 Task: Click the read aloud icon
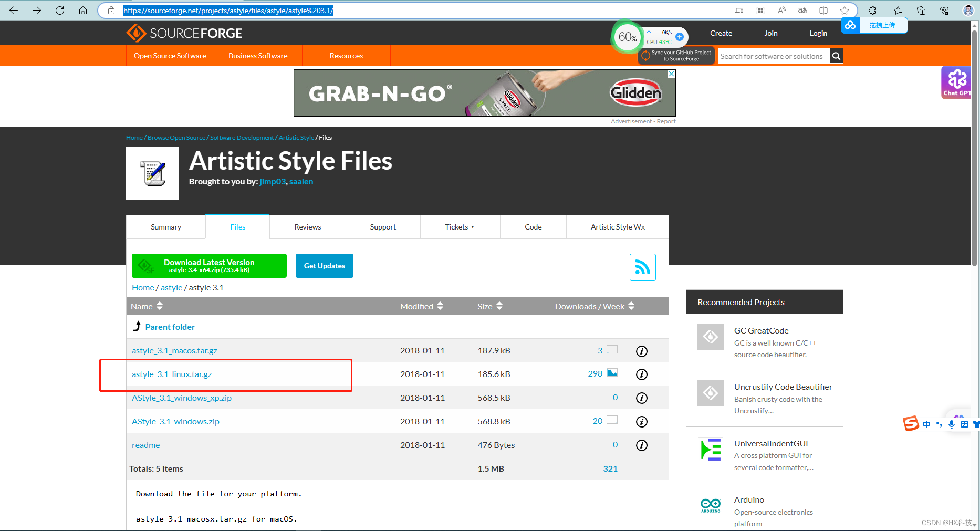click(781, 11)
